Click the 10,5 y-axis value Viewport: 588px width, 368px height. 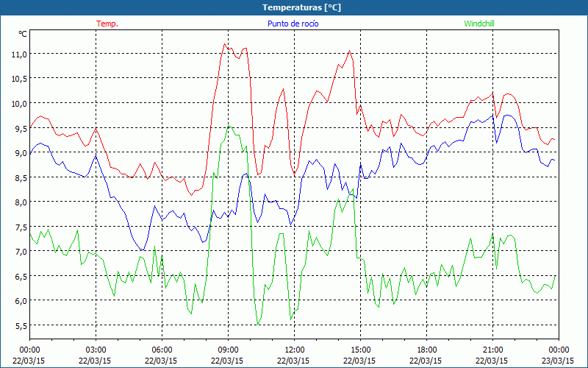point(19,79)
